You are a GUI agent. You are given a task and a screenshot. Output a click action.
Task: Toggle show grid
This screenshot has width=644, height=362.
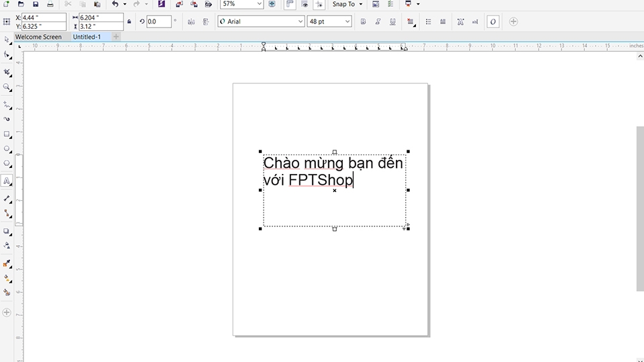305,4
